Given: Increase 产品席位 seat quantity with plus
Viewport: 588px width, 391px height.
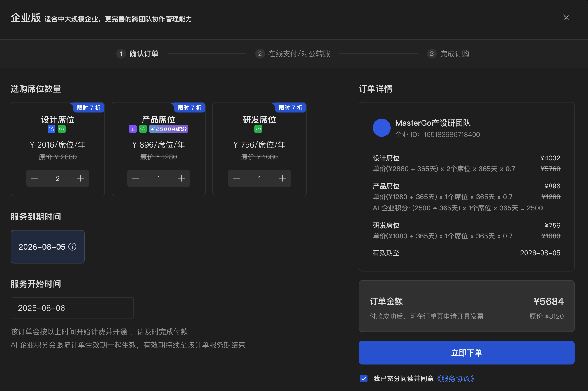Looking at the screenshot, I should tap(182, 178).
